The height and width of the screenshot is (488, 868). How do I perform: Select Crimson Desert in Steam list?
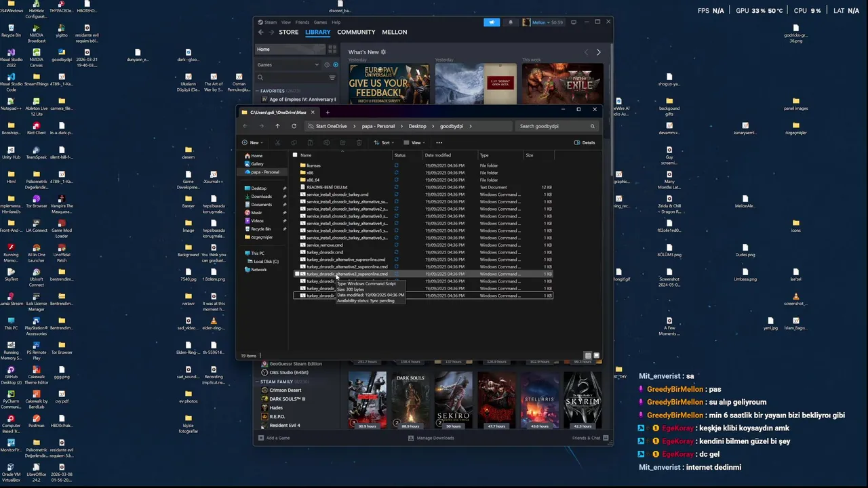(285, 390)
